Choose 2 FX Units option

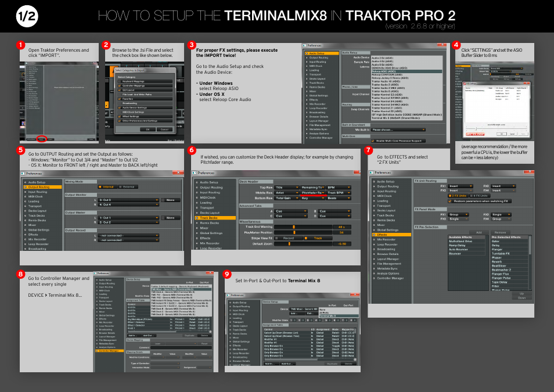coord(458,196)
